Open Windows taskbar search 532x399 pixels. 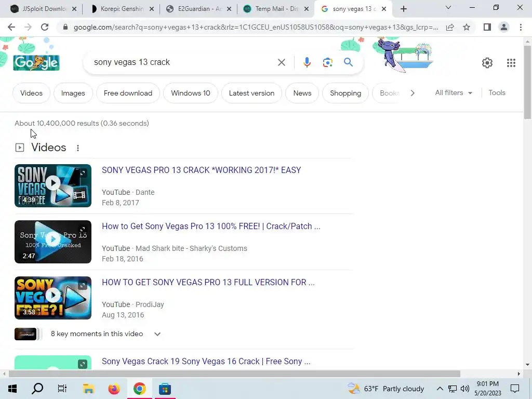point(37,389)
